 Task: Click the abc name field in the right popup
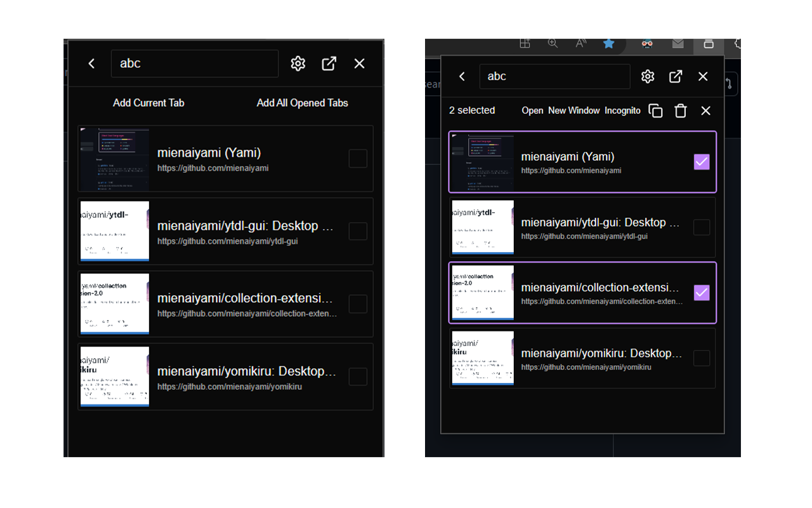[x=554, y=76]
